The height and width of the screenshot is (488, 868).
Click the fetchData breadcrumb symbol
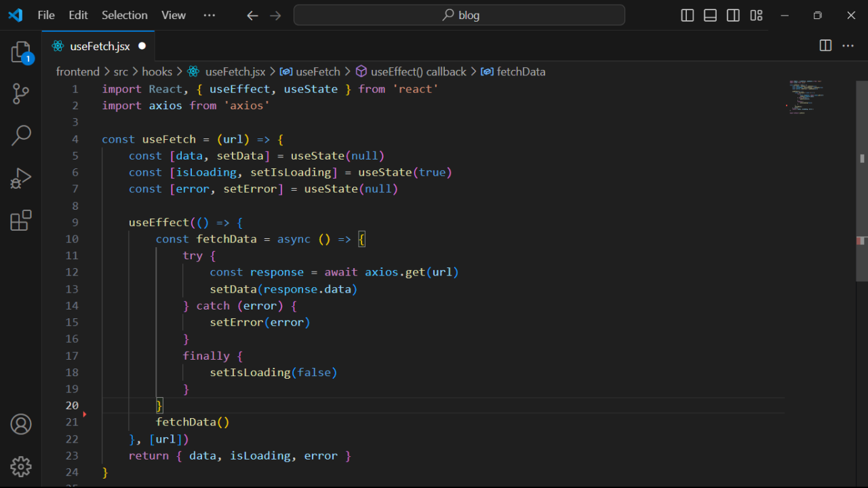tap(521, 71)
